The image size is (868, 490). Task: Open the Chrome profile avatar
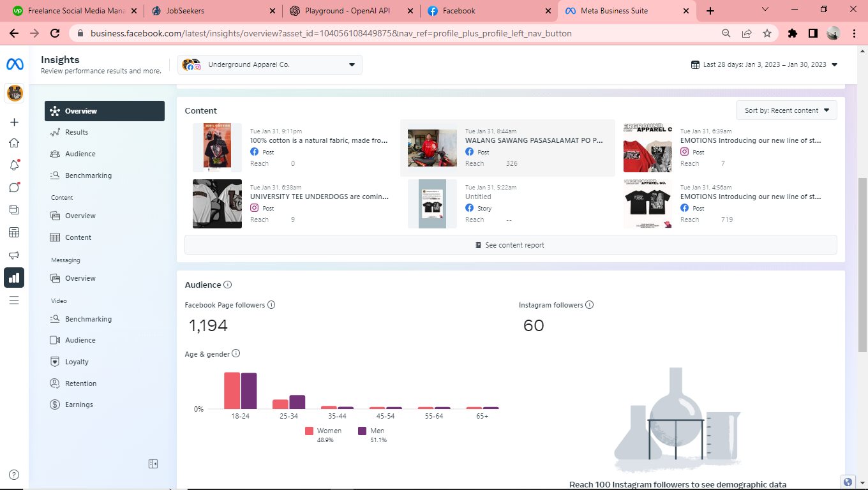pos(834,33)
